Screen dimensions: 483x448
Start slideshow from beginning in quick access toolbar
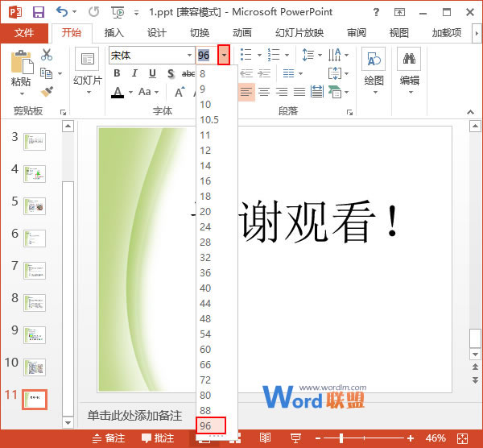(x=118, y=12)
